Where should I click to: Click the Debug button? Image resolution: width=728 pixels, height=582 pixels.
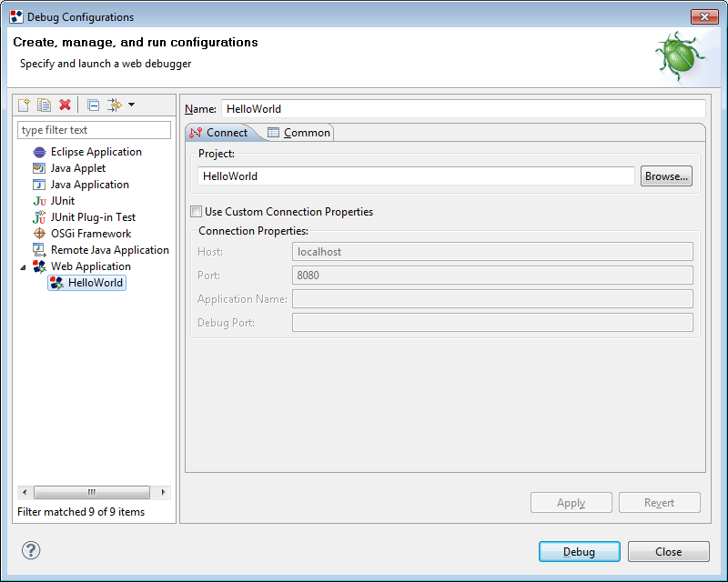click(x=579, y=552)
